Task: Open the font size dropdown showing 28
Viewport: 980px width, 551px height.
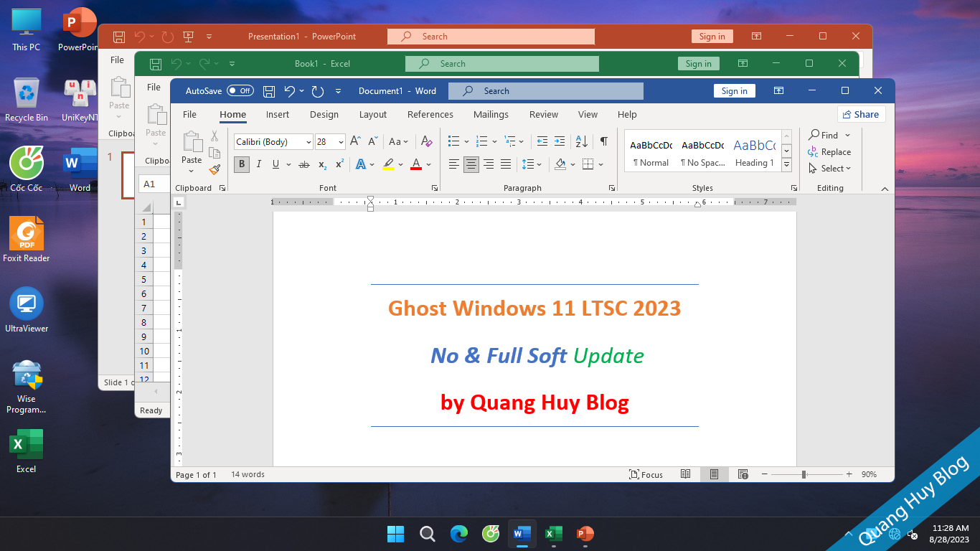Action: [x=341, y=142]
